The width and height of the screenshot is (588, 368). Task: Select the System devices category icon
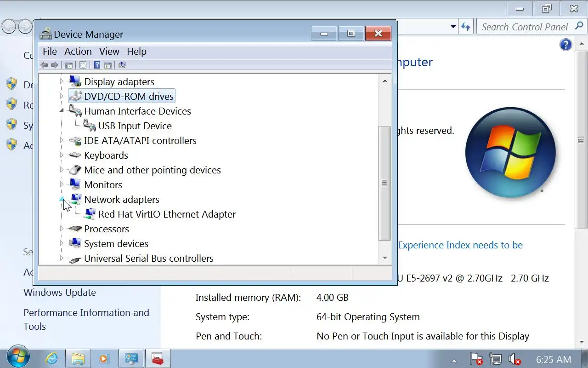pyautogui.click(x=75, y=243)
